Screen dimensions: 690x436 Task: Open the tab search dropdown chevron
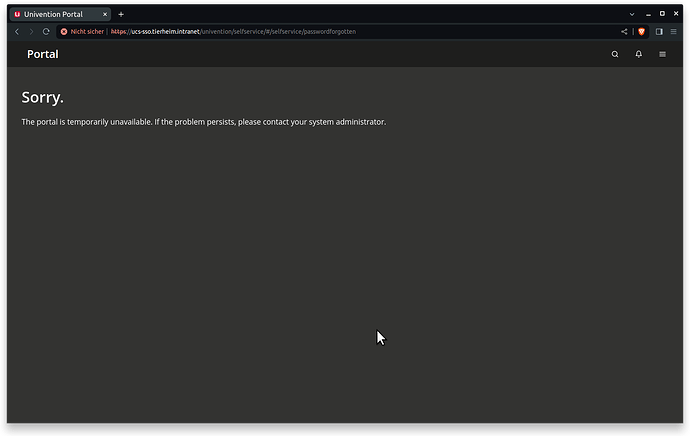(632, 14)
